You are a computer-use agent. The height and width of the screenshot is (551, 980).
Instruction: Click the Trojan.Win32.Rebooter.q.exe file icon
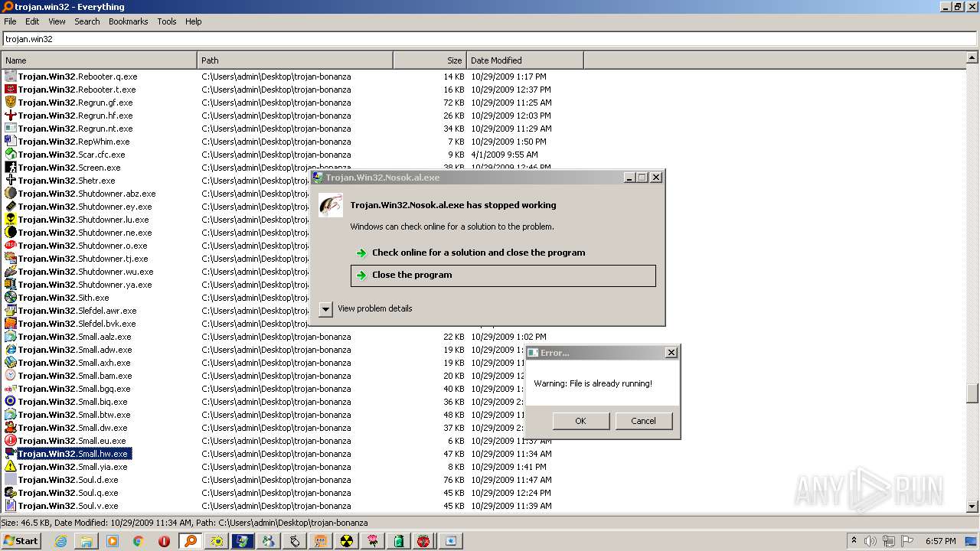(x=11, y=77)
